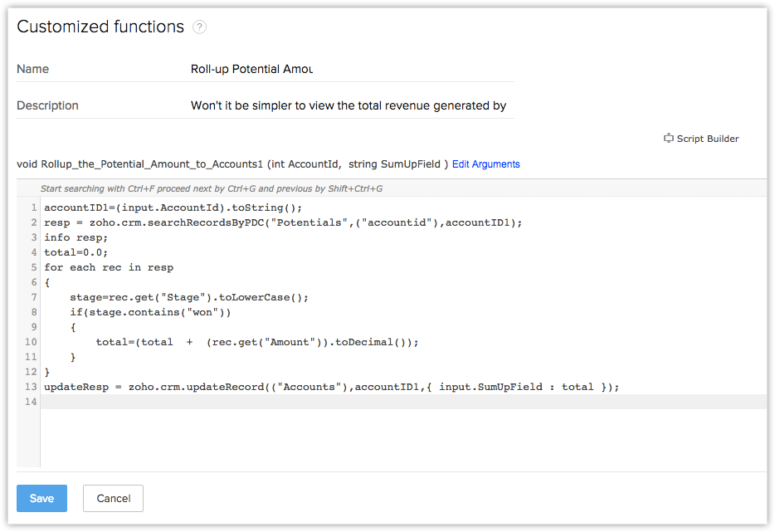The width and height of the screenshot is (775, 532).
Task: Click line number 6 in the gutter
Action: 32,282
